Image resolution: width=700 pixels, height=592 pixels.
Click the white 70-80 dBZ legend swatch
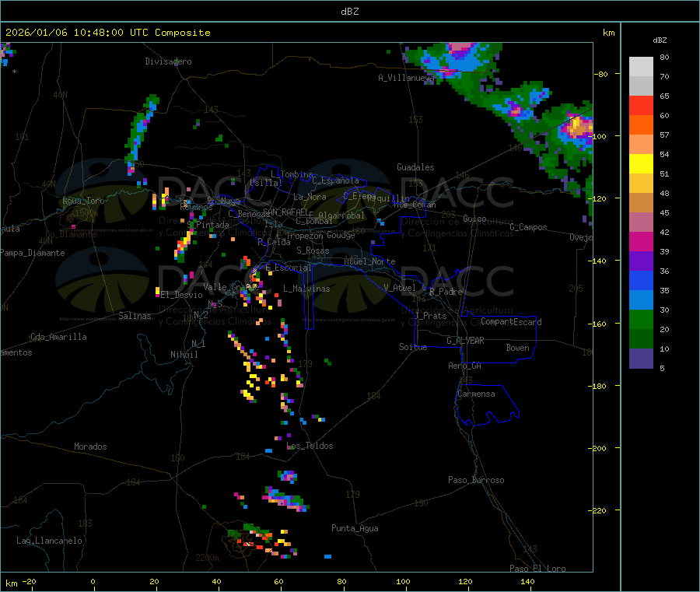tap(641, 67)
